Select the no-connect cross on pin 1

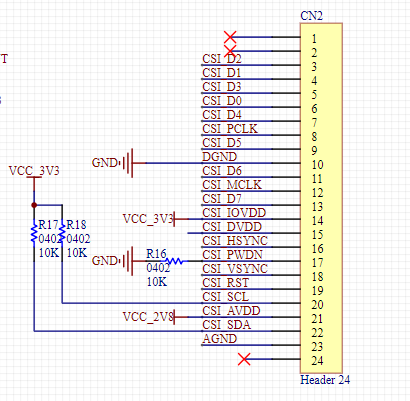[230, 37]
